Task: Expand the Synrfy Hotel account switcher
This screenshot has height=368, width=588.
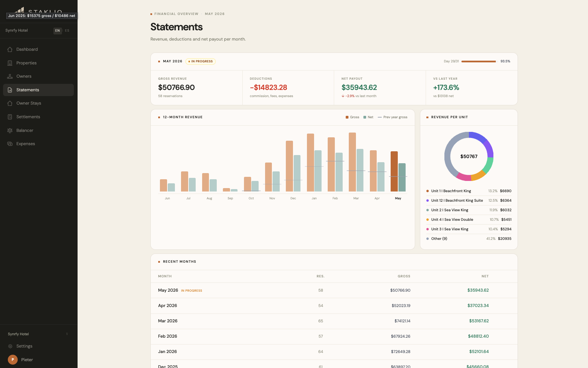Action: [38, 334]
